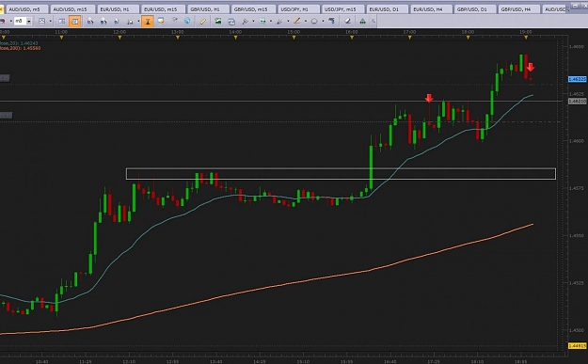Open the m5 timeframe combo box

23,22
